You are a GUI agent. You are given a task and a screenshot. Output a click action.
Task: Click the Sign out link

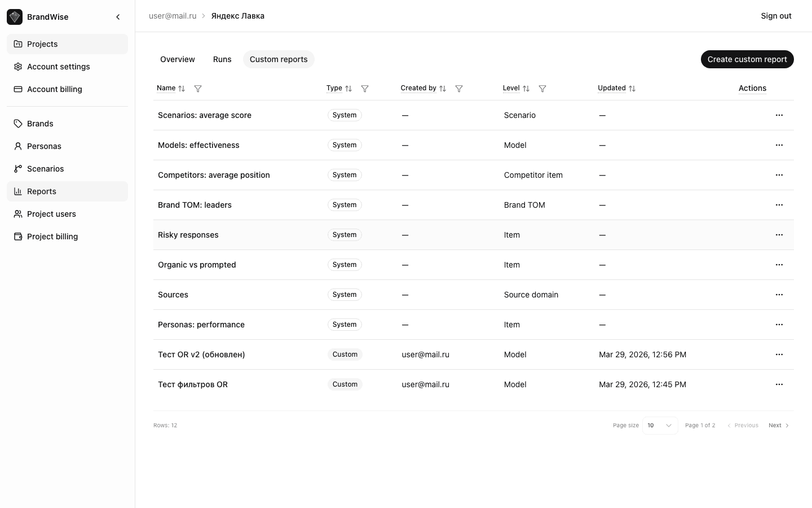click(x=776, y=16)
